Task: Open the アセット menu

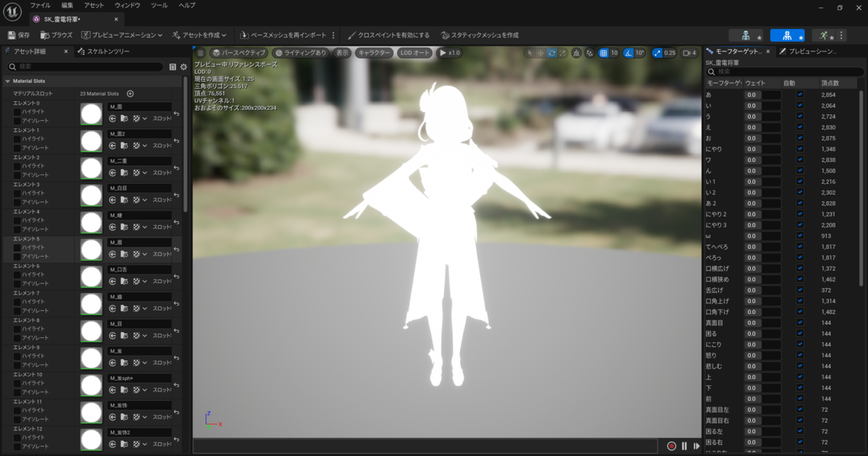Action: (93, 5)
